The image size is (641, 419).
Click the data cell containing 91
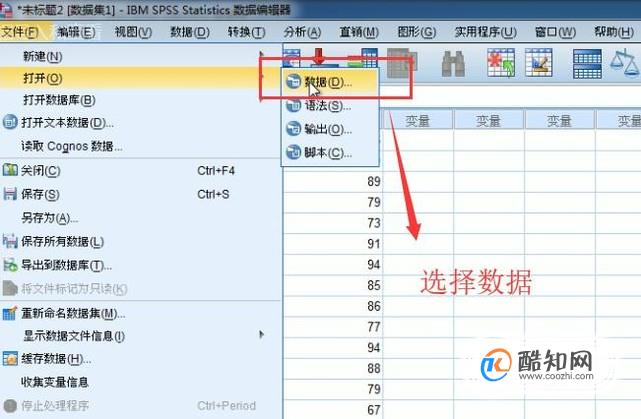[333, 244]
